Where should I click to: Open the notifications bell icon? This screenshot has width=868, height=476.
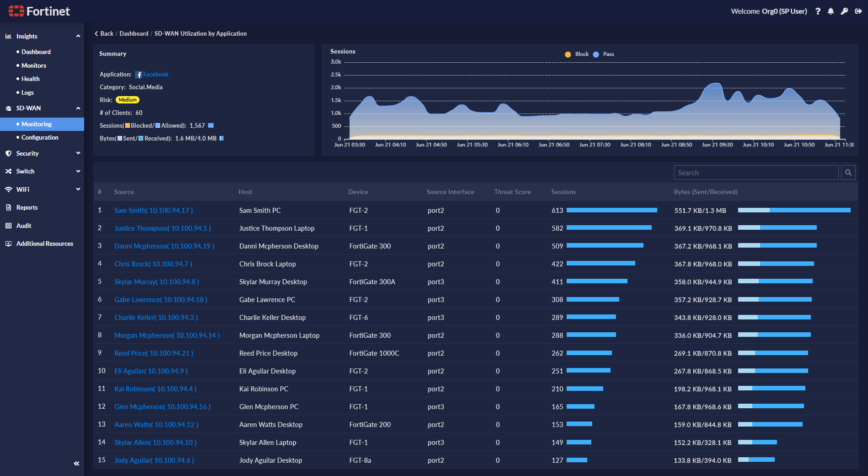(831, 11)
